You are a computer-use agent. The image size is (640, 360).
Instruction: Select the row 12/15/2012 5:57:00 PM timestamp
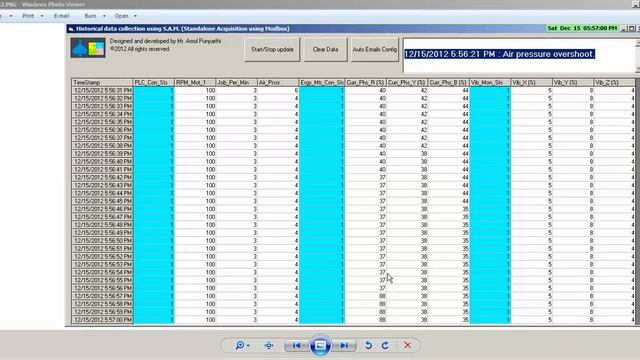(x=102, y=320)
